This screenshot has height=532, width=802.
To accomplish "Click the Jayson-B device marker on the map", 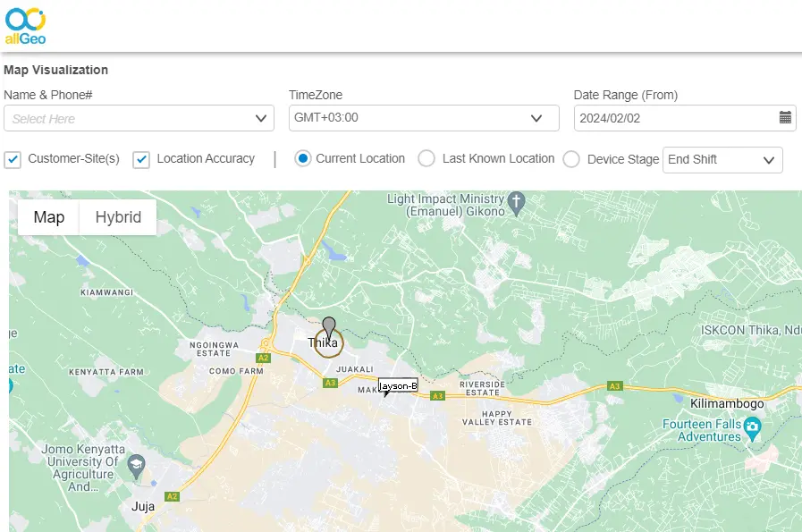I will 398,386.
